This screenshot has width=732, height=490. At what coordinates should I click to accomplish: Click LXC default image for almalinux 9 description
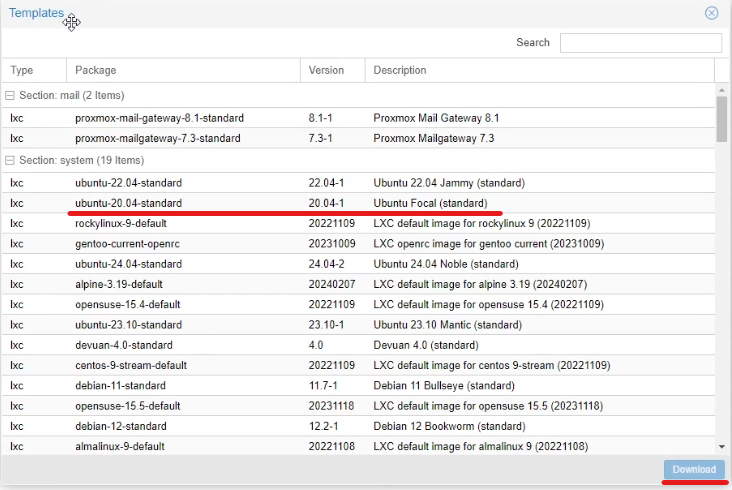point(481,447)
